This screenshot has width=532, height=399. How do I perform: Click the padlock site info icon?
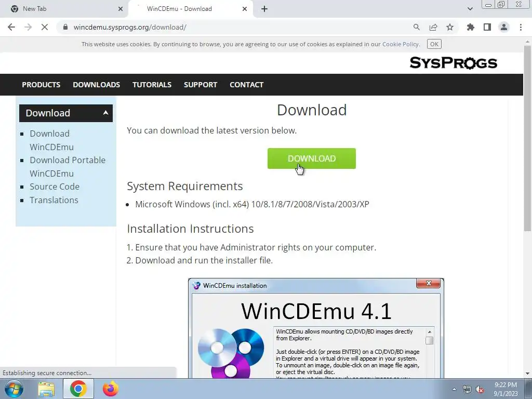65,27
